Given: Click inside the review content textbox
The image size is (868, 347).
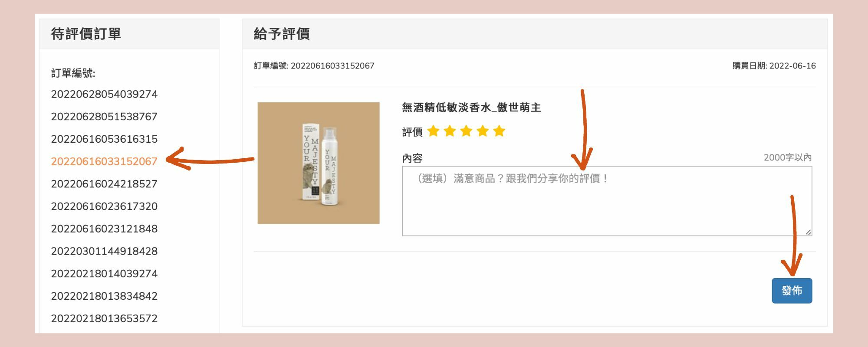Looking at the screenshot, I should pyautogui.click(x=607, y=201).
